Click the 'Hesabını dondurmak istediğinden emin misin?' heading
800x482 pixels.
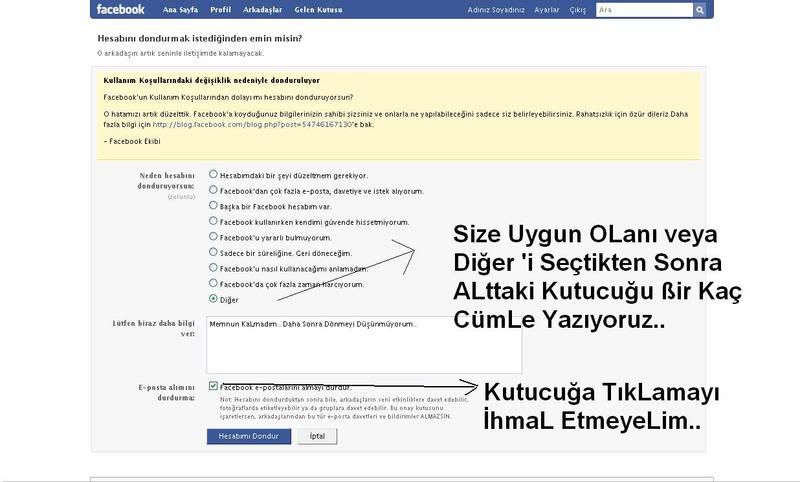[x=199, y=38]
